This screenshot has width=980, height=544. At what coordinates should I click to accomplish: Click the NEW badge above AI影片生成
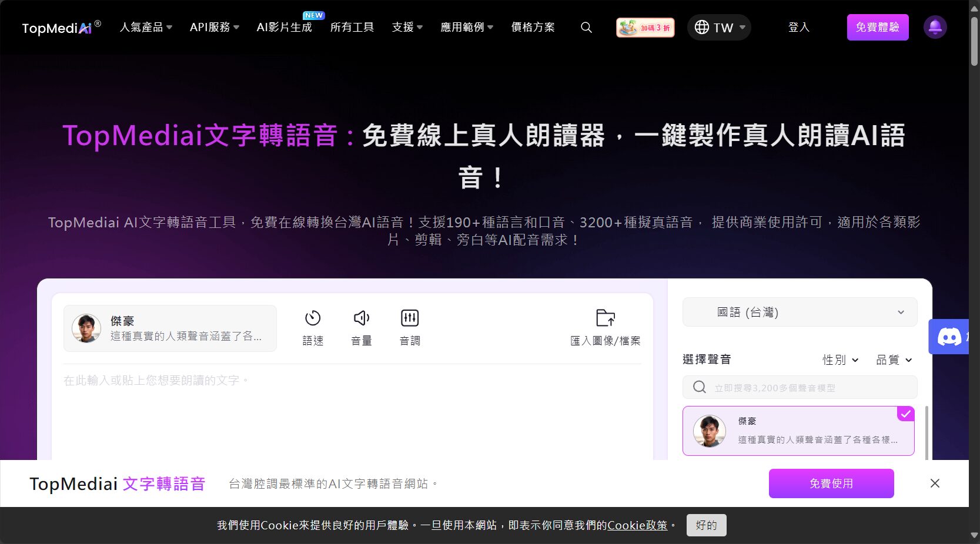(314, 15)
